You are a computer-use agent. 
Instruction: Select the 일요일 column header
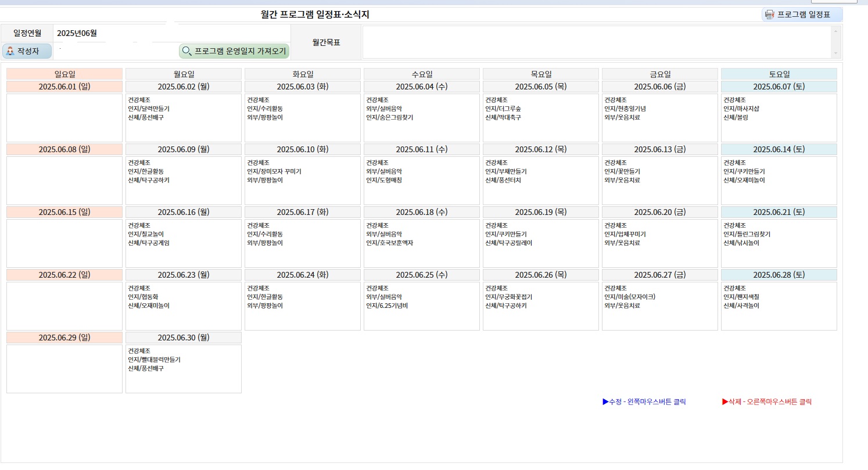pyautogui.click(x=64, y=74)
